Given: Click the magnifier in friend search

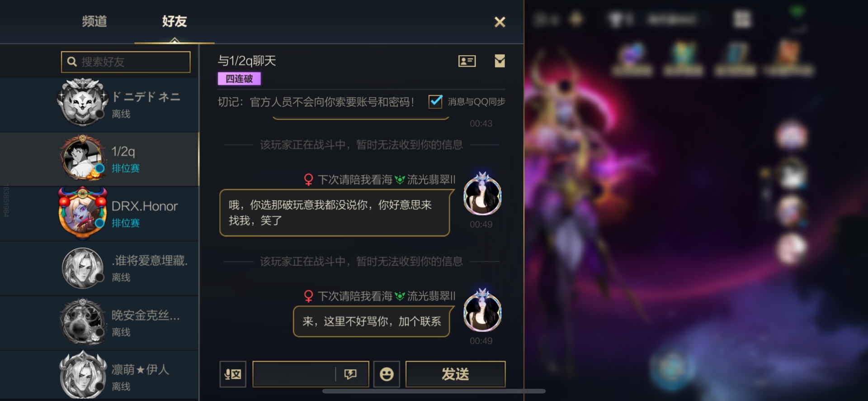Looking at the screenshot, I should tap(72, 62).
